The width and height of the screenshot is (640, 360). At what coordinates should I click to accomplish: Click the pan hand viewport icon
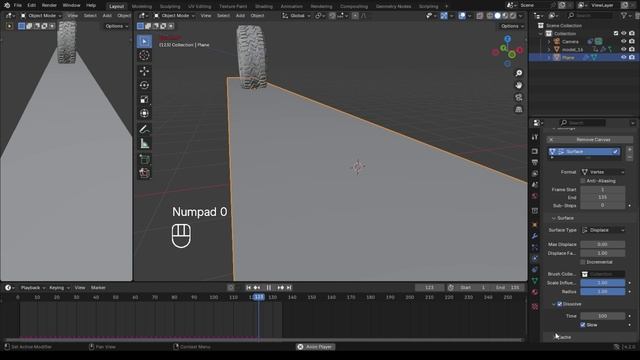click(518, 85)
